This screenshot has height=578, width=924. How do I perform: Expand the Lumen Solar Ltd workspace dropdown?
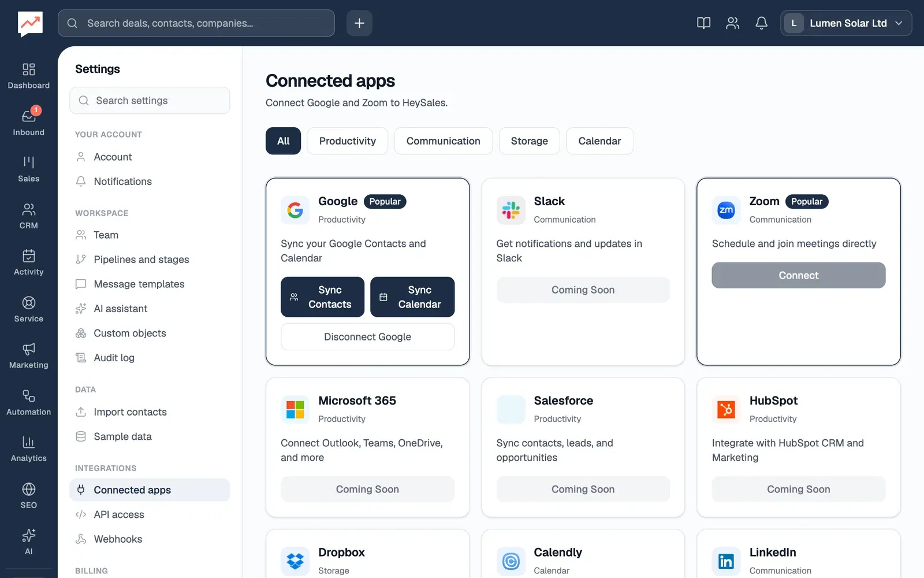[846, 23]
